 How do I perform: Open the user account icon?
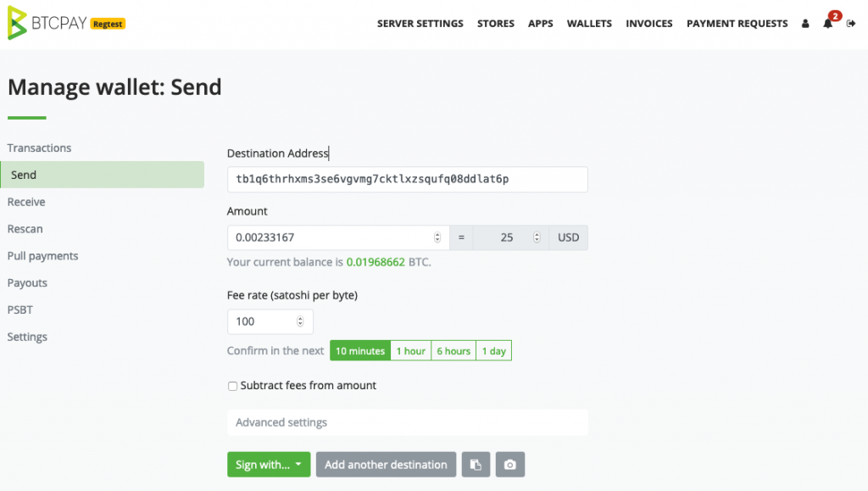(x=805, y=23)
